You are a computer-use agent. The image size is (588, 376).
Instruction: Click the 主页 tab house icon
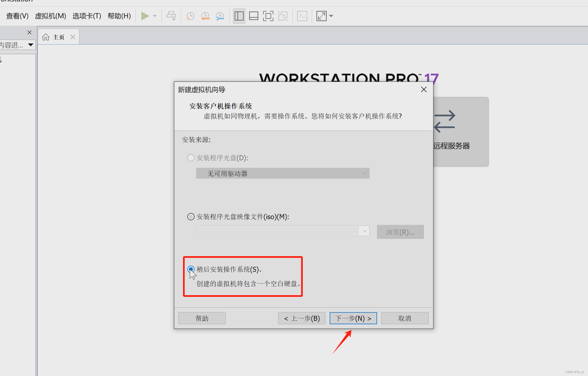coord(46,37)
